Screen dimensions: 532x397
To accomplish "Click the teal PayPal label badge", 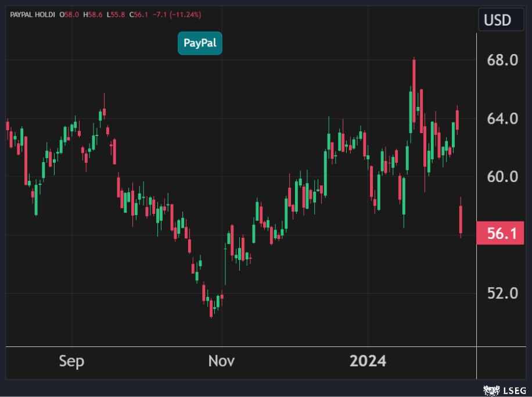I will [x=200, y=43].
